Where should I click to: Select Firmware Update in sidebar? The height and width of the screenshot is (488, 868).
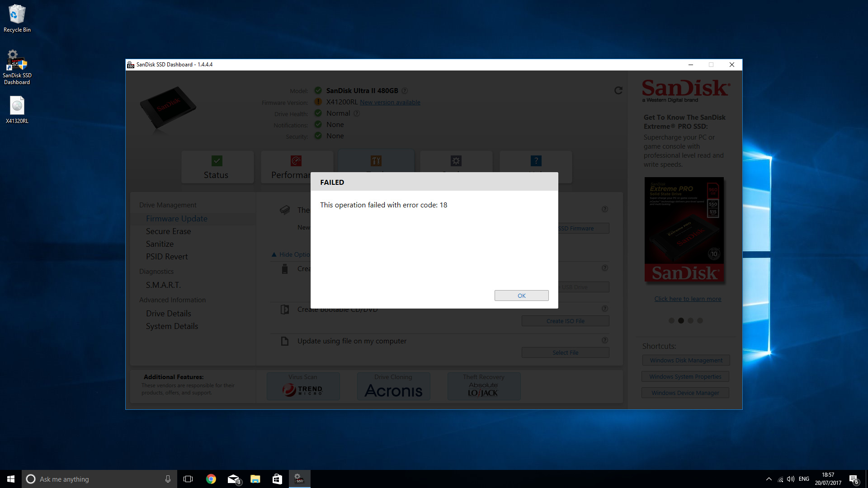click(176, 219)
